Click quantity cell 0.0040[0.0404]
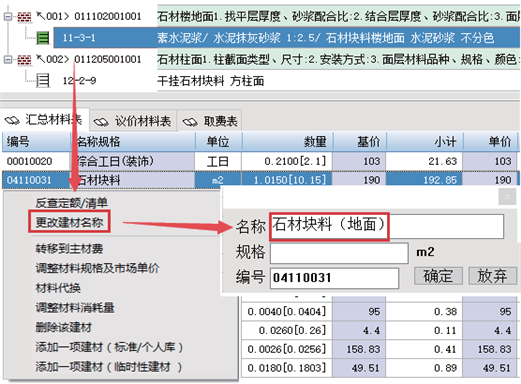This screenshot has height=384, width=521. point(287,312)
